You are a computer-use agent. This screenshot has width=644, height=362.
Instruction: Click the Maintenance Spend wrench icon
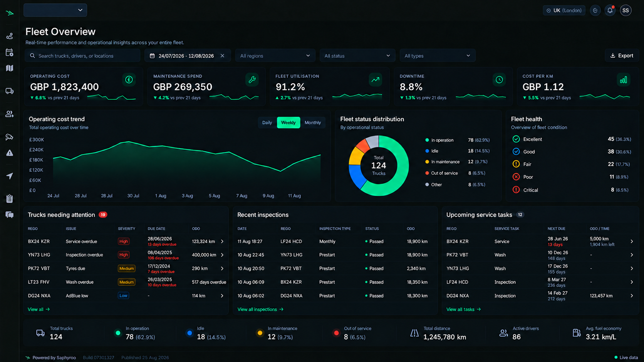tap(252, 80)
